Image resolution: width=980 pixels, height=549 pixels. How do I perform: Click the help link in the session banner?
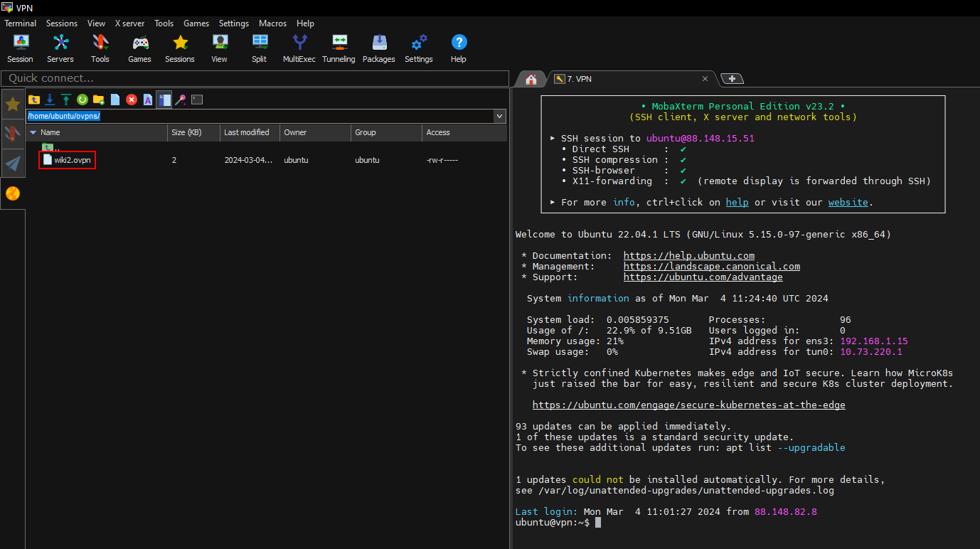737,202
